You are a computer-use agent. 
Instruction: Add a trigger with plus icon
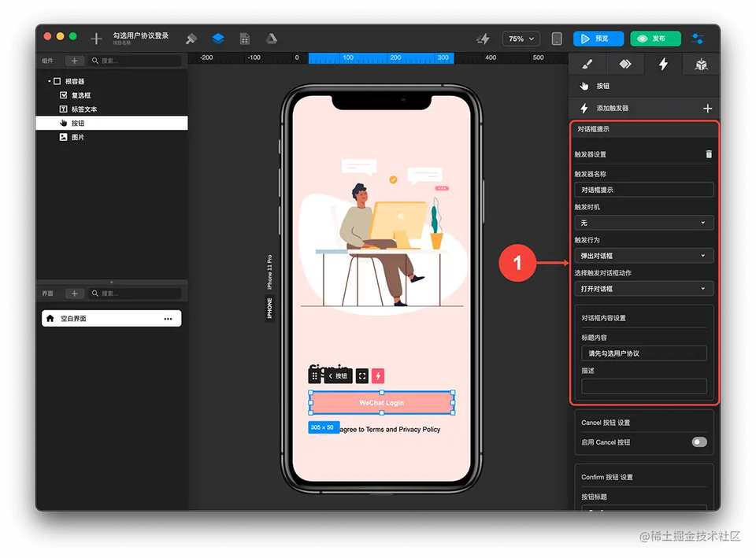point(707,109)
